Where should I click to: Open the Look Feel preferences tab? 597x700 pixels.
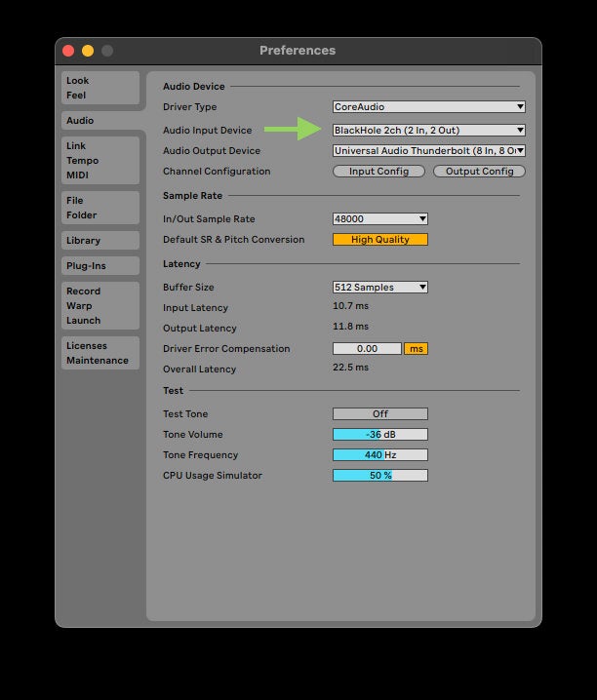(x=100, y=88)
